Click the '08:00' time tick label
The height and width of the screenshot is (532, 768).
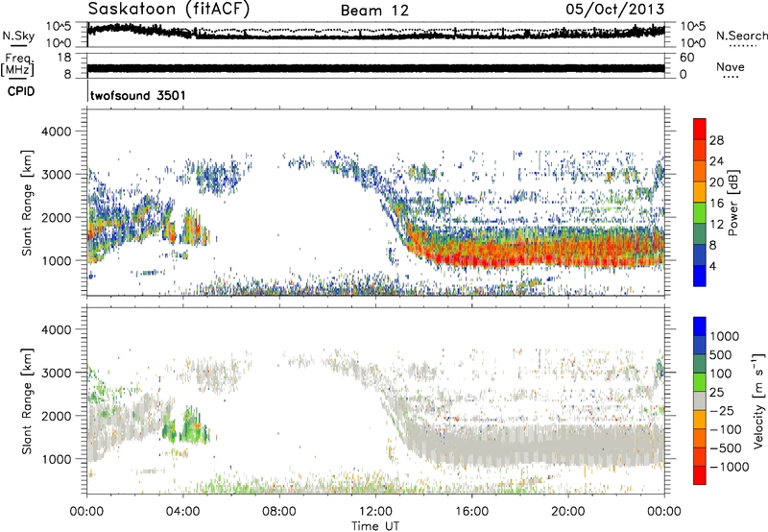279,512
